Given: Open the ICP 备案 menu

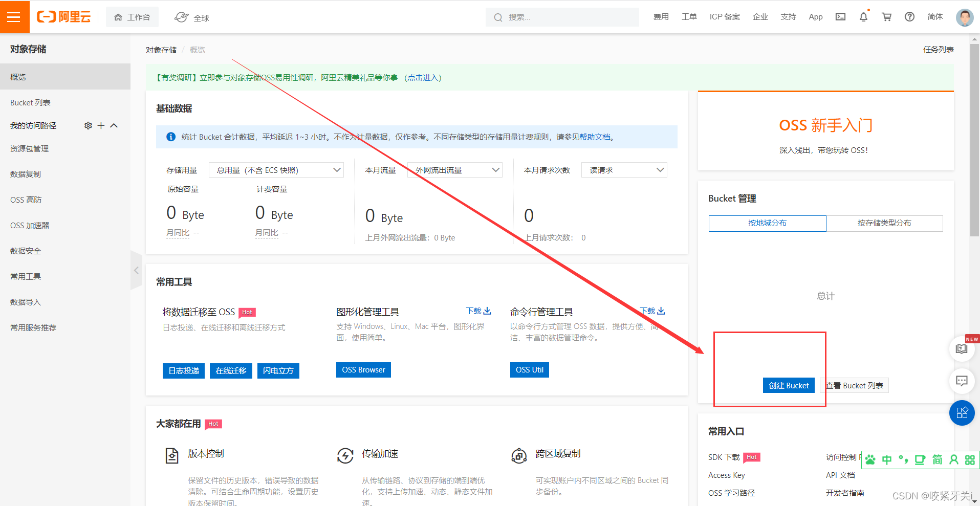Looking at the screenshot, I should pyautogui.click(x=725, y=17).
